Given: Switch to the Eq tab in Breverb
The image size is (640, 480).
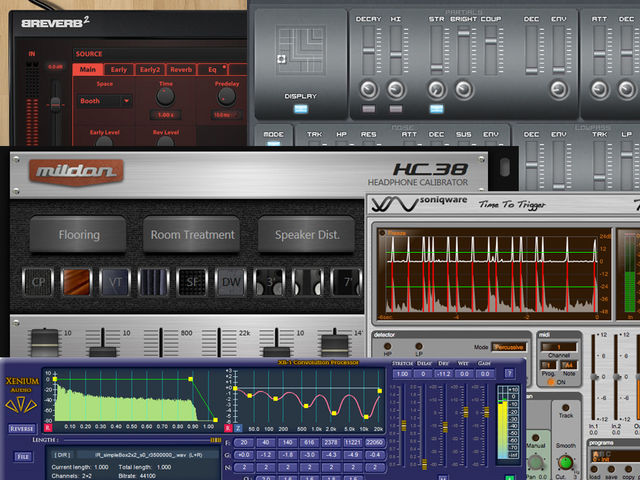Looking at the screenshot, I should point(212,69).
